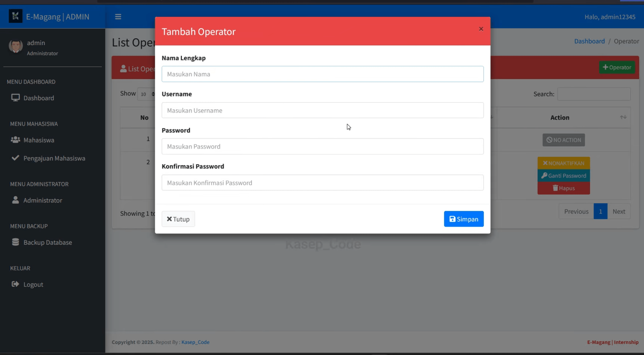
Task: Focus the Konfirmasi Password field
Action: (x=323, y=183)
